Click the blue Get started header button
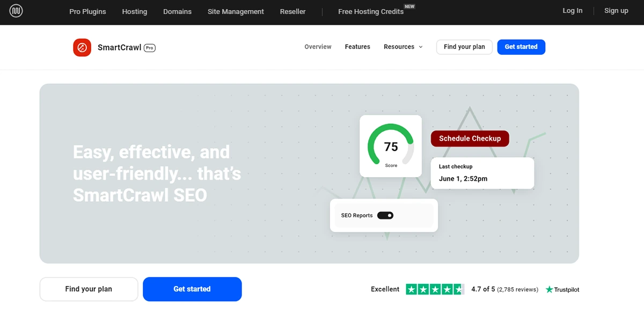The width and height of the screenshot is (644, 322). [521, 47]
